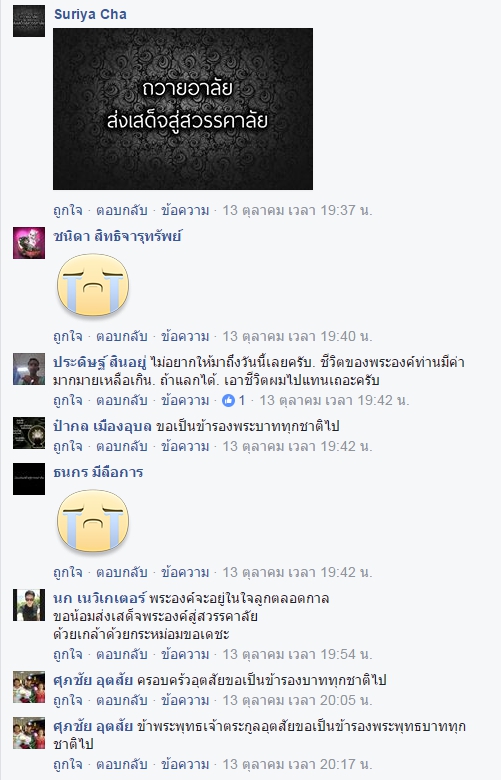
Task: Reply to ศุภชัย อุตสัย's 20:05 comment
Action: coord(122,700)
